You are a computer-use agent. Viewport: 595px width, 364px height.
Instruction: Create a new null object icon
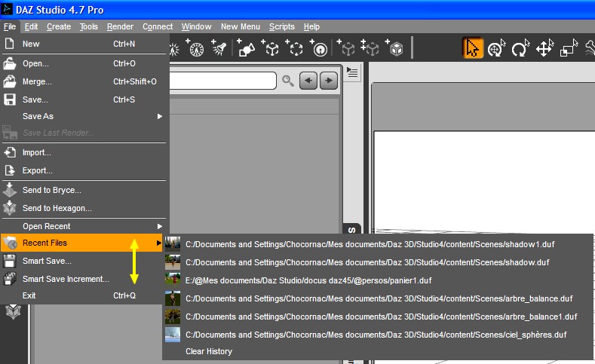(x=271, y=47)
